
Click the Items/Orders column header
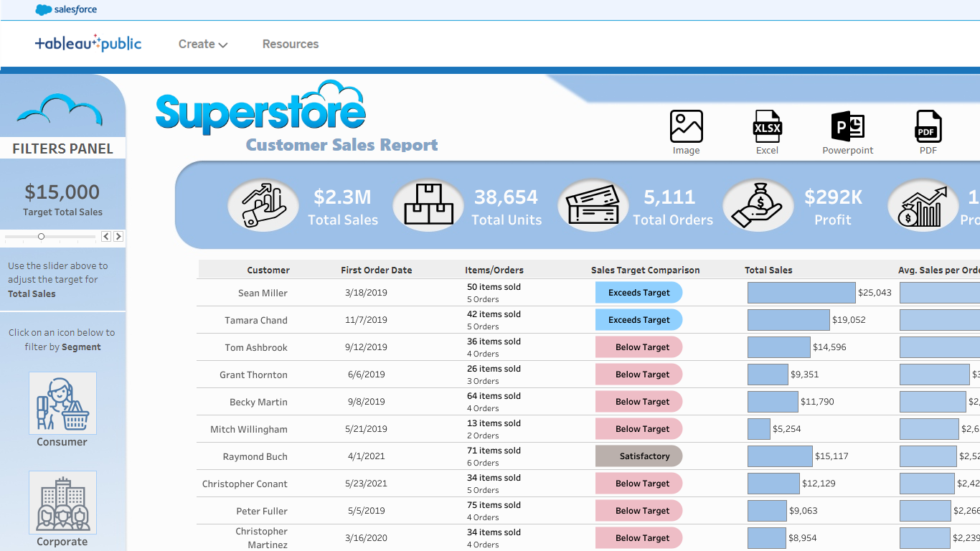pos(494,270)
